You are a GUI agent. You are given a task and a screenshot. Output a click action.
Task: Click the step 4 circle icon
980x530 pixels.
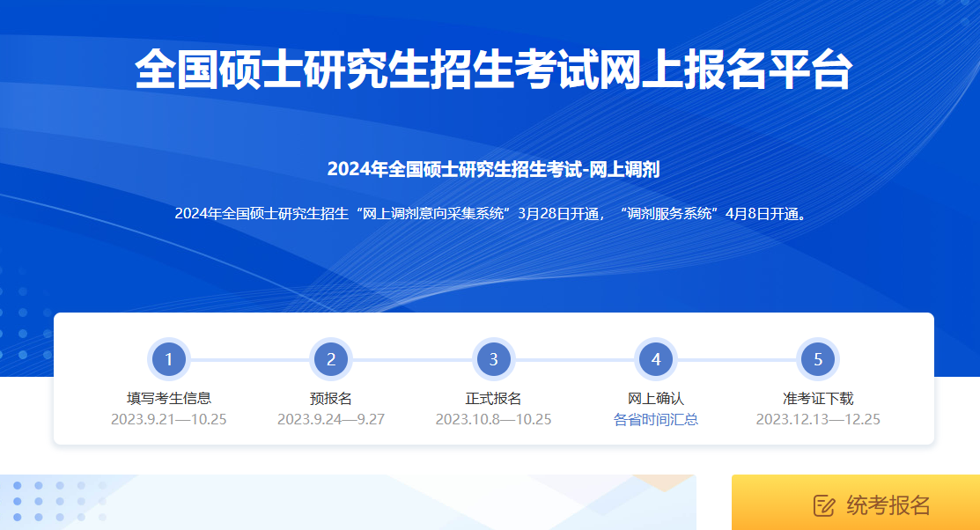(x=656, y=359)
